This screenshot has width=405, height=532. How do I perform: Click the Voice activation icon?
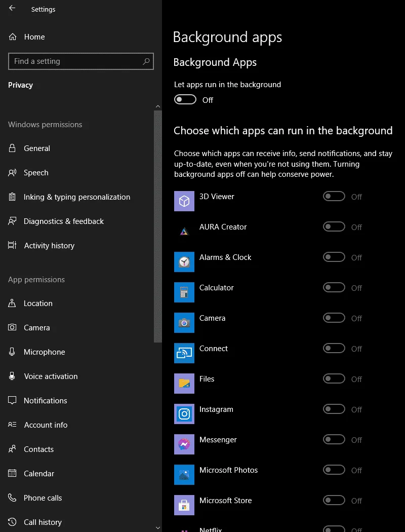point(12,376)
